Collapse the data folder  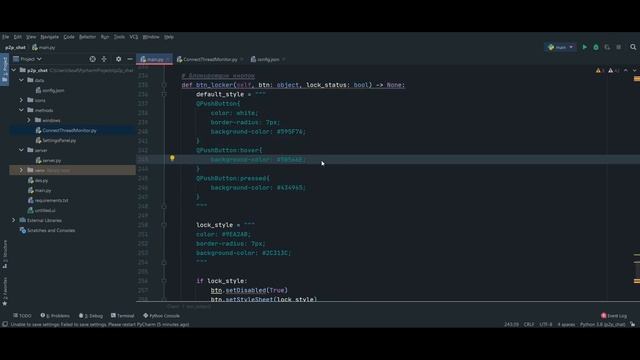click(21, 80)
